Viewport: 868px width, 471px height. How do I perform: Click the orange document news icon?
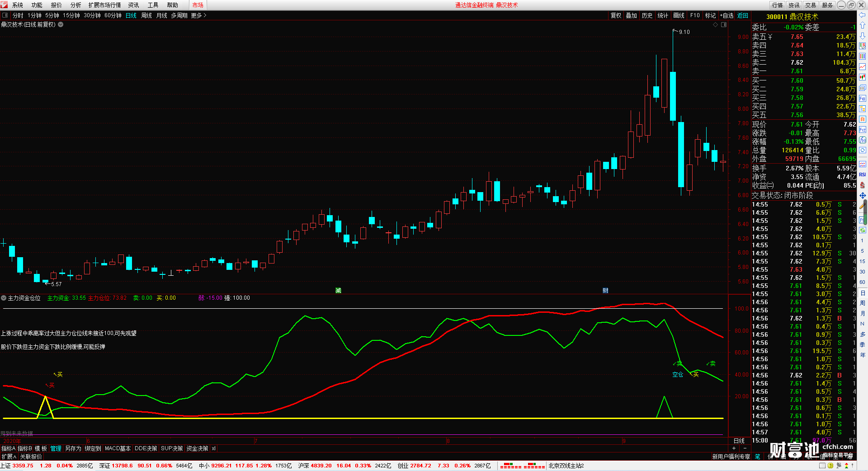pos(863,119)
